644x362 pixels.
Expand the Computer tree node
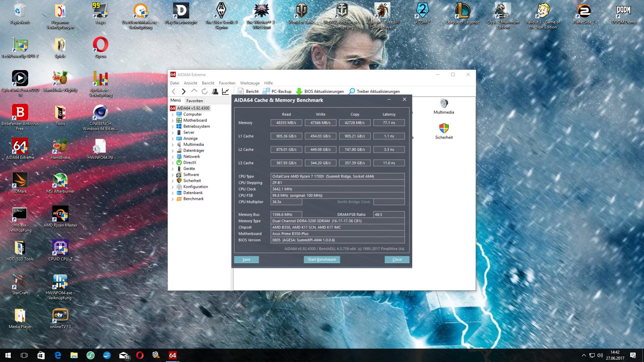click(173, 114)
